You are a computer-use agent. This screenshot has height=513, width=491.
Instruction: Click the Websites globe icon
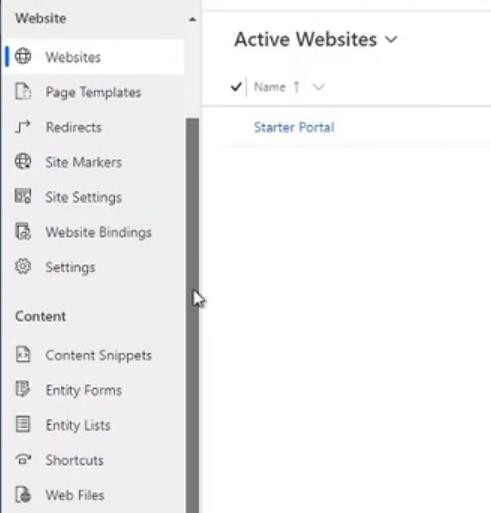click(x=23, y=56)
